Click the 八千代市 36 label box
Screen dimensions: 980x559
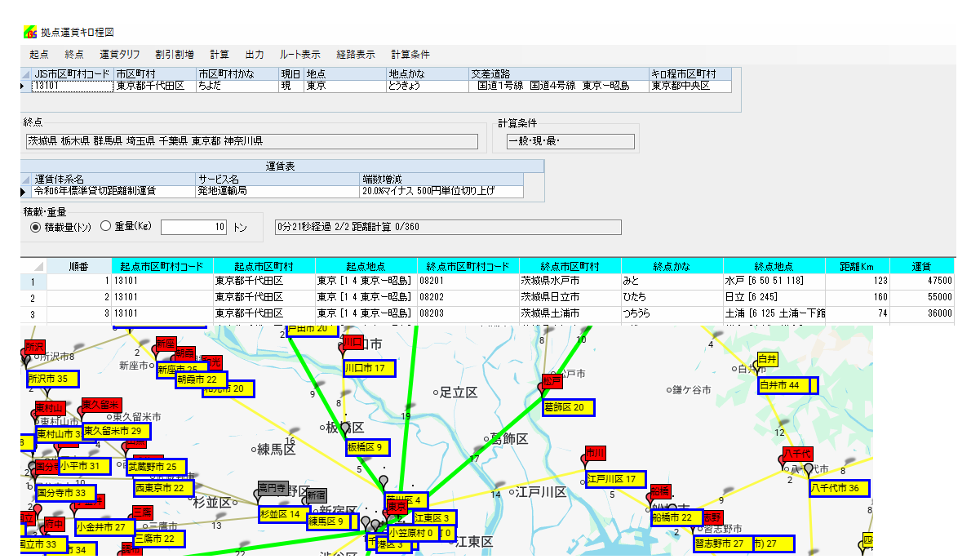pos(838,489)
